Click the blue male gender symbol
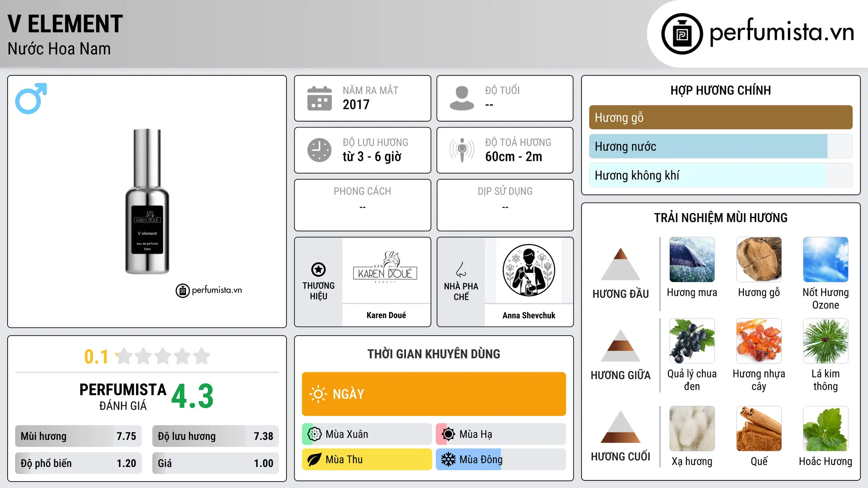868x488 pixels. (31, 98)
